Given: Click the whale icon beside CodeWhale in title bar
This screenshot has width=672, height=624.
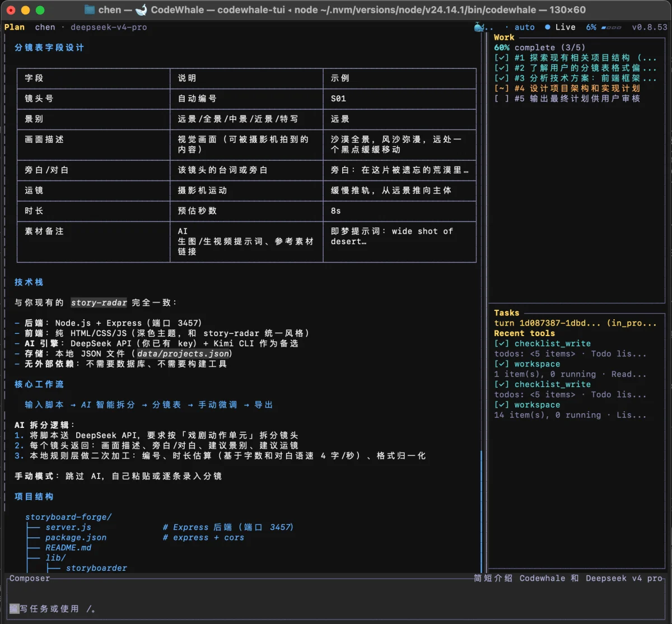Looking at the screenshot, I should [x=142, y=10].
